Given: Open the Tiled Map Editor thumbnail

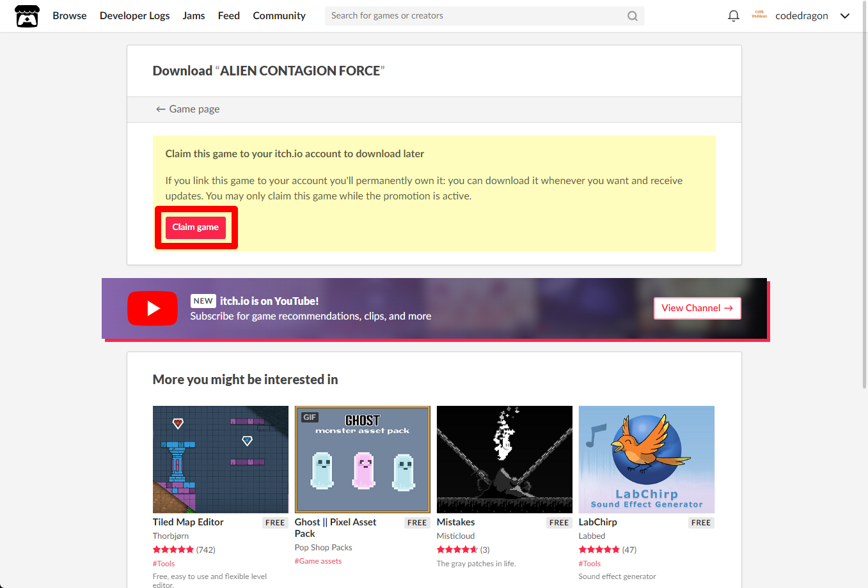Looking at the screenshot, I should [221, 460].
